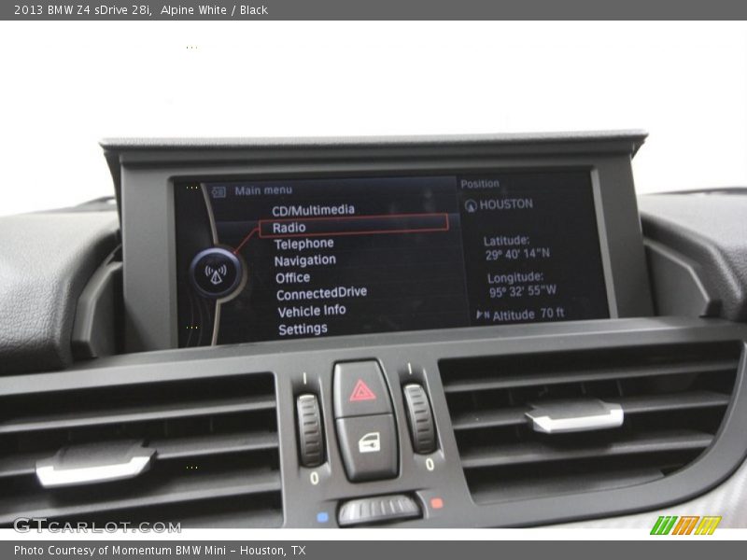Select the Vehicle Info entry

(x=312, y=311)
